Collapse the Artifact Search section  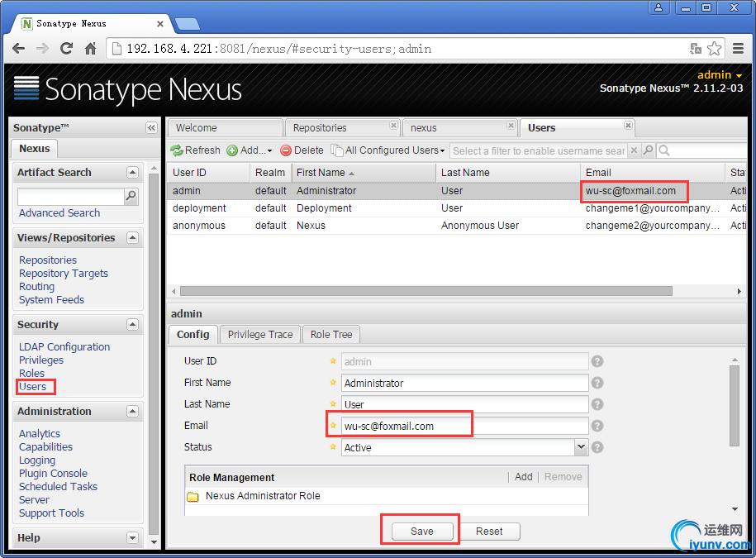click(132, 172)
